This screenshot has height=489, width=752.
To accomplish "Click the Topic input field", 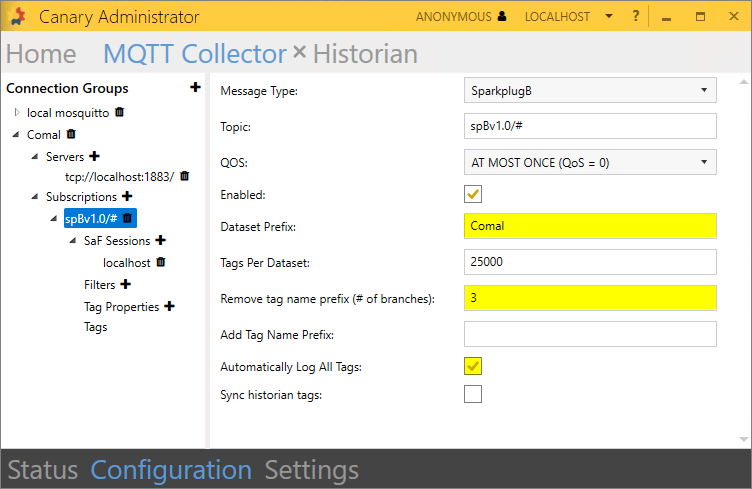I will click(x=590, y=126).
